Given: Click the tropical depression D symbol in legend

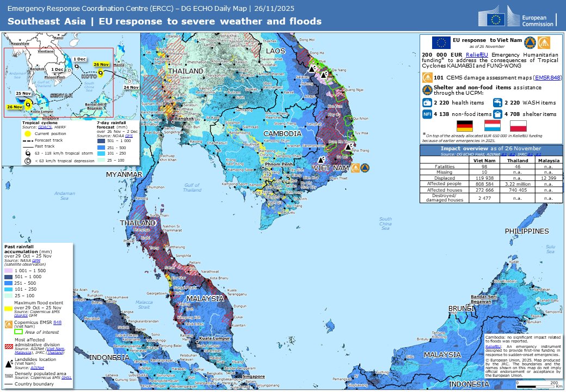Looking at the screenshot, I should 27,161.
